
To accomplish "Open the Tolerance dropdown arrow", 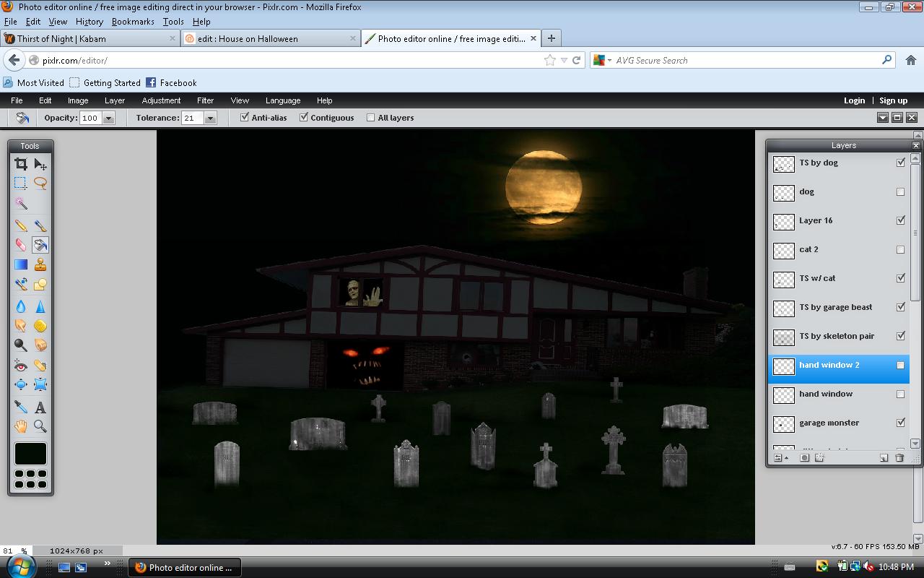I will coord(211,118).
